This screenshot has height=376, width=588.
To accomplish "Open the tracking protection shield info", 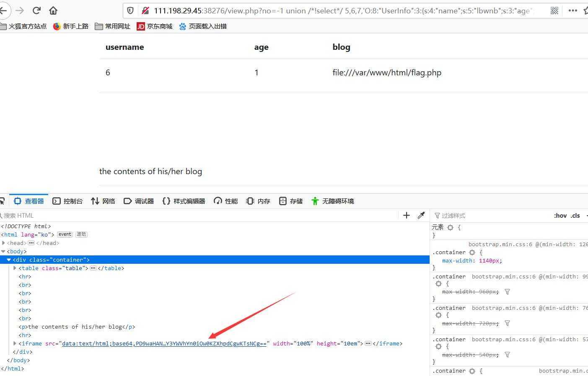I will click(130, 10).
